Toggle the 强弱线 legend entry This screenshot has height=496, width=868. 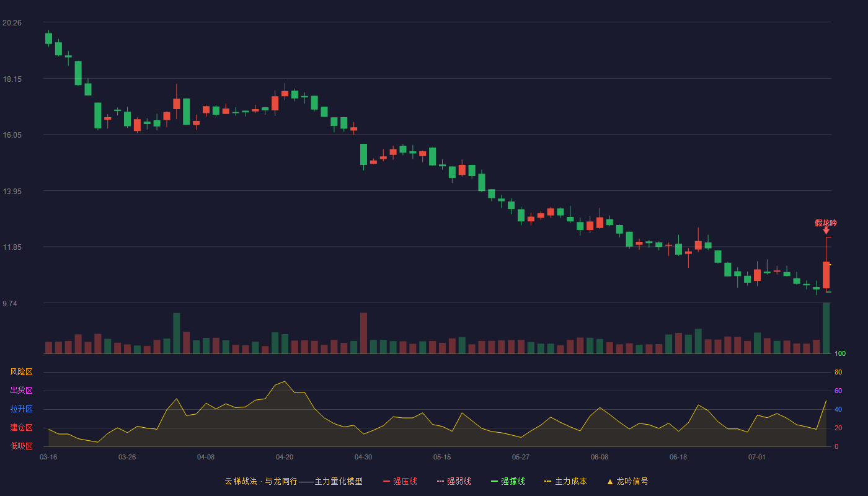click(454, 481)
